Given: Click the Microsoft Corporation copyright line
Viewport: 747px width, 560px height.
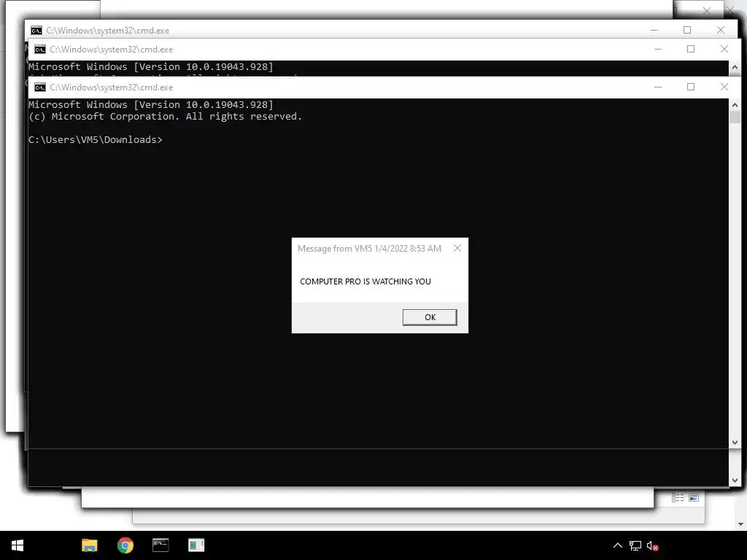Looking at the screenshot, I should pyautogui.click(x=166, y=117).
